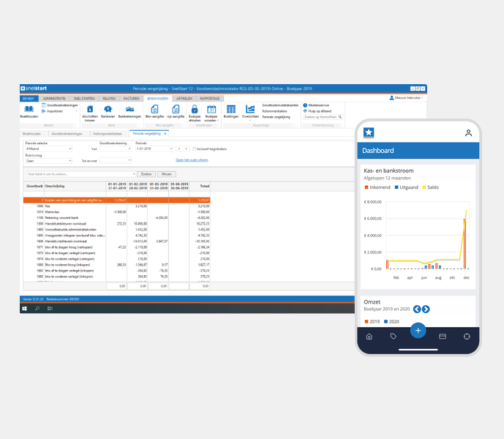Tap the blue plus button on phone
The height and width of the screenshot is (439, 504).
point(418,330)
